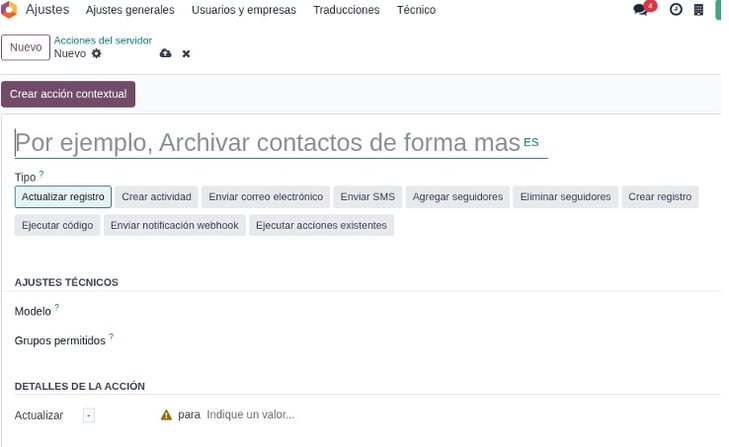The image size is (729, 447).
Task: Click the Crear acción contextual button
Action: click(x=68, y=94)
